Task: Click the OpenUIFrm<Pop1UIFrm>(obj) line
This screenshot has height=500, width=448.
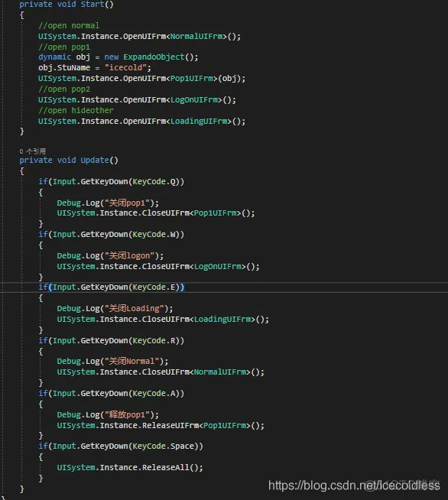Action: (x=141, y=79)
